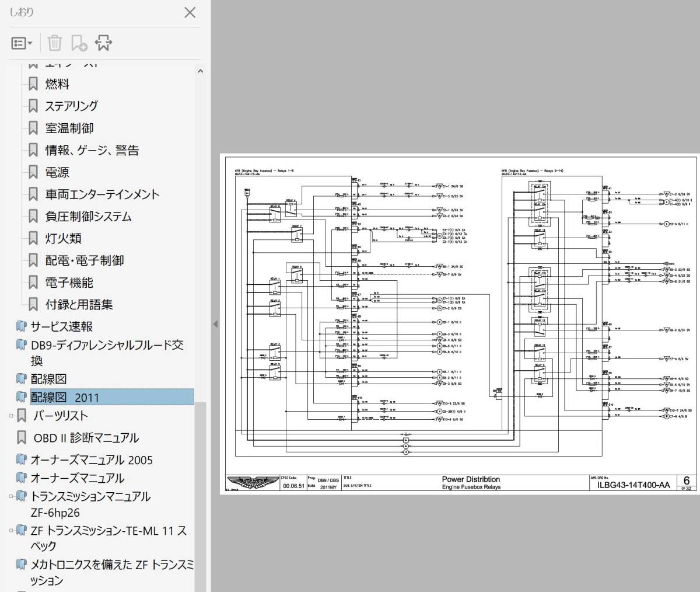Open the 車両エンターテインメント bookmark
Image resolution: width=700 pixels, height=592 pixels.
(102, 194)
